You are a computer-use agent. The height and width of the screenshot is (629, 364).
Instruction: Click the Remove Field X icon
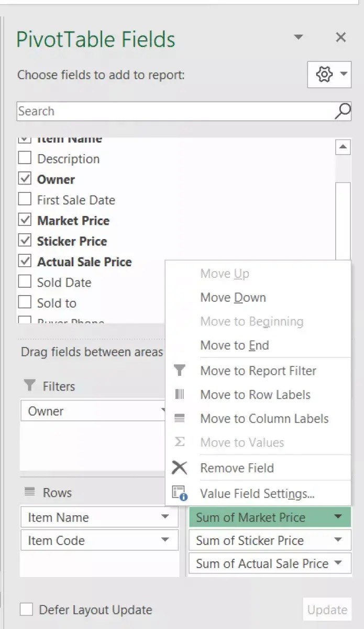(180, 467)
